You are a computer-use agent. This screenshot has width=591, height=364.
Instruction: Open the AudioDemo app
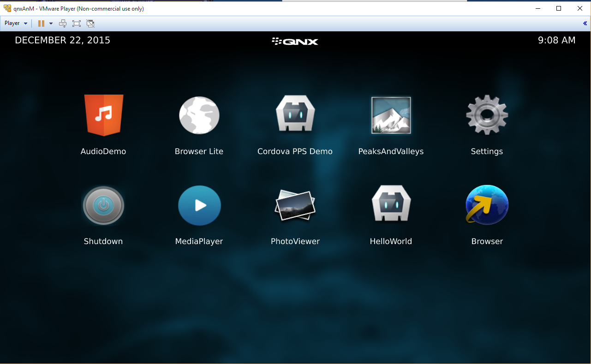[103, 115]
